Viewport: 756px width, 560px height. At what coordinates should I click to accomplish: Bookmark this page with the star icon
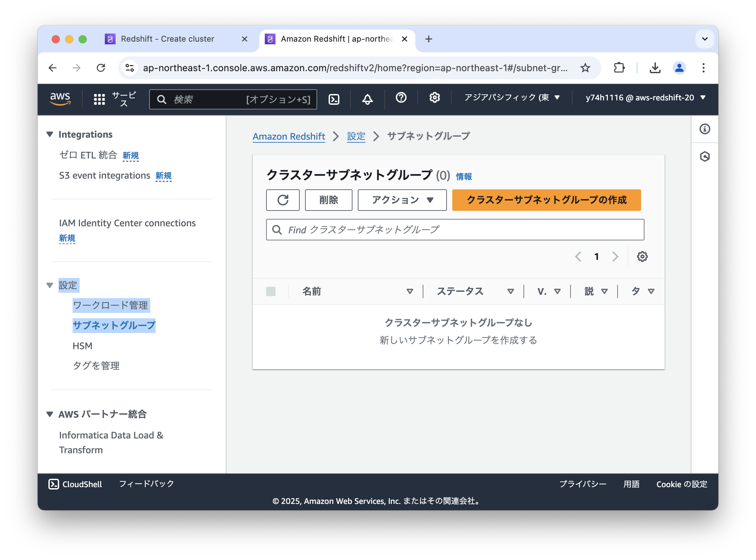585,68
